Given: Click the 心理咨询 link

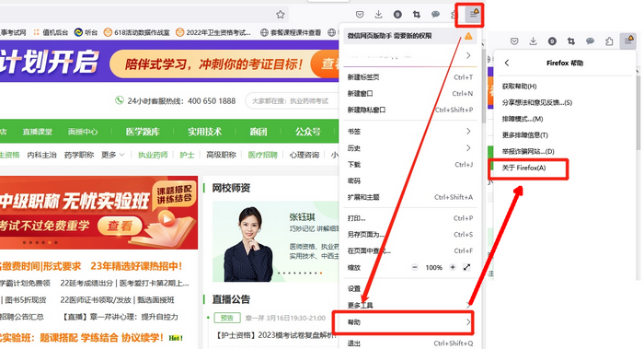Looking at the screenshot, I should [x=304, y=155].
